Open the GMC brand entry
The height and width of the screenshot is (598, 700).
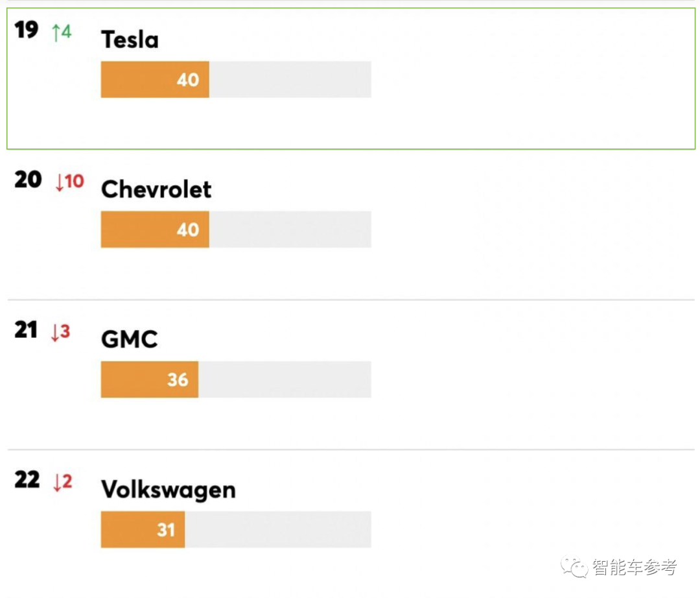coord(129,340)
